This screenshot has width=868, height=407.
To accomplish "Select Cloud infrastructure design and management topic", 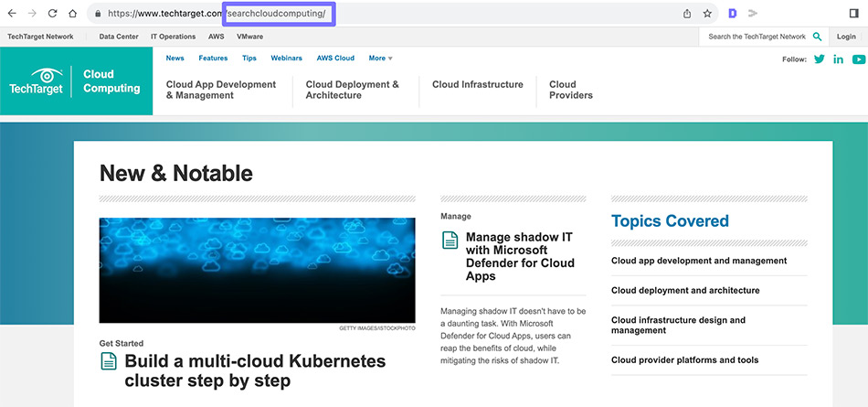I will 678,325.
